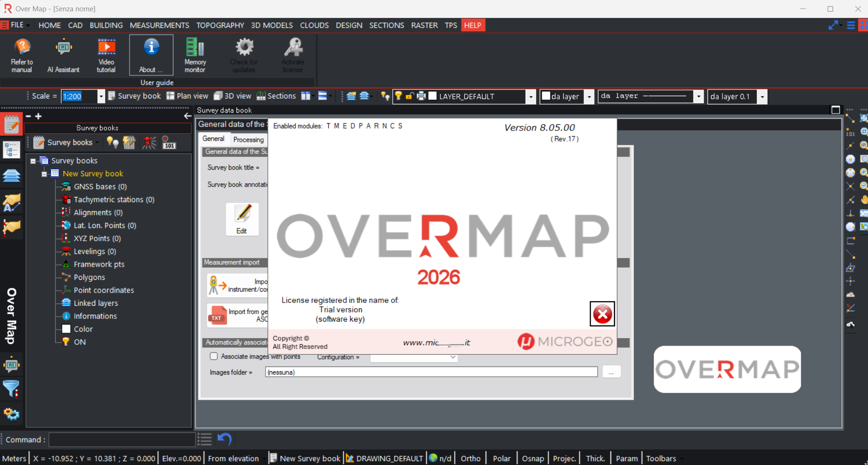Image resolution: width=868 pixels, height=465 pixels.
Task: Open the Memory monitor
Action: tap(195, 55)
